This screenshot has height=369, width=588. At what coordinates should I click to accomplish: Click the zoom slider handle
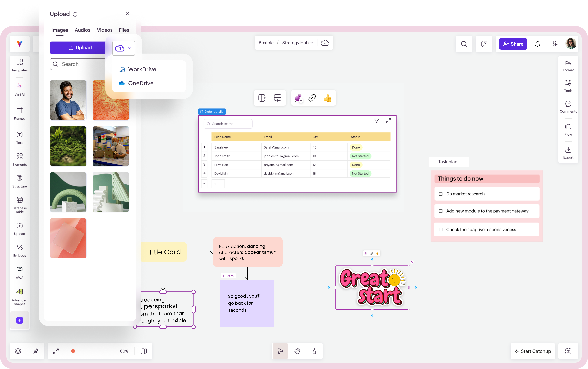(73, 351)
